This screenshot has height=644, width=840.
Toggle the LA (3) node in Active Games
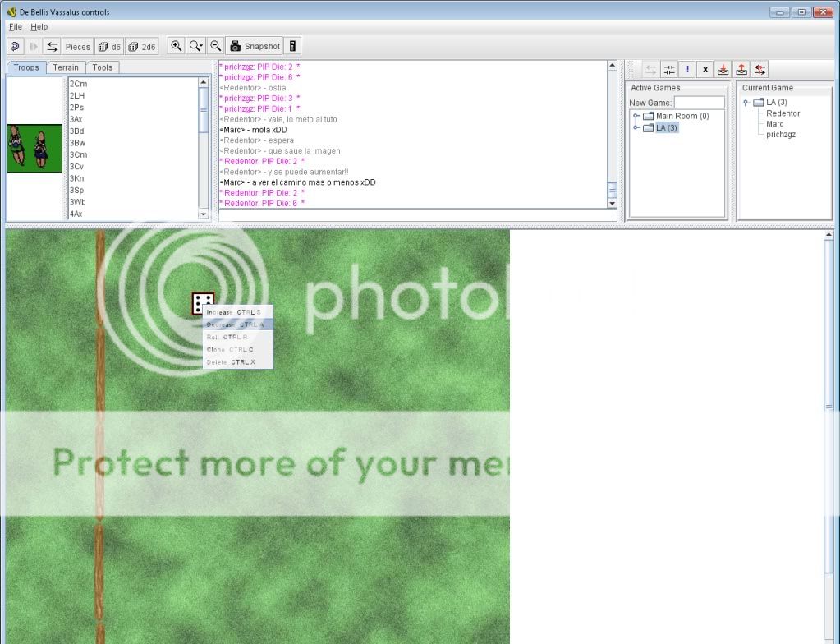[x=636, y=127]
